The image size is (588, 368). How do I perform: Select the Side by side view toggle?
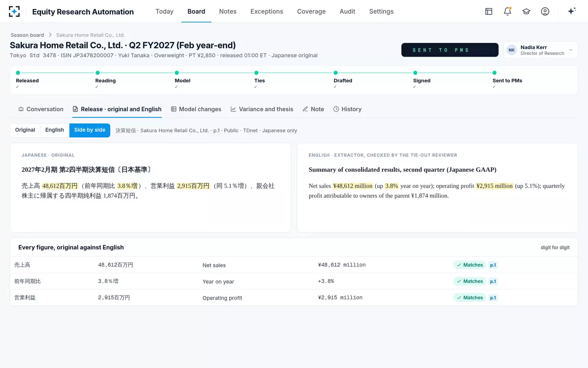click(x=90, y=130)
